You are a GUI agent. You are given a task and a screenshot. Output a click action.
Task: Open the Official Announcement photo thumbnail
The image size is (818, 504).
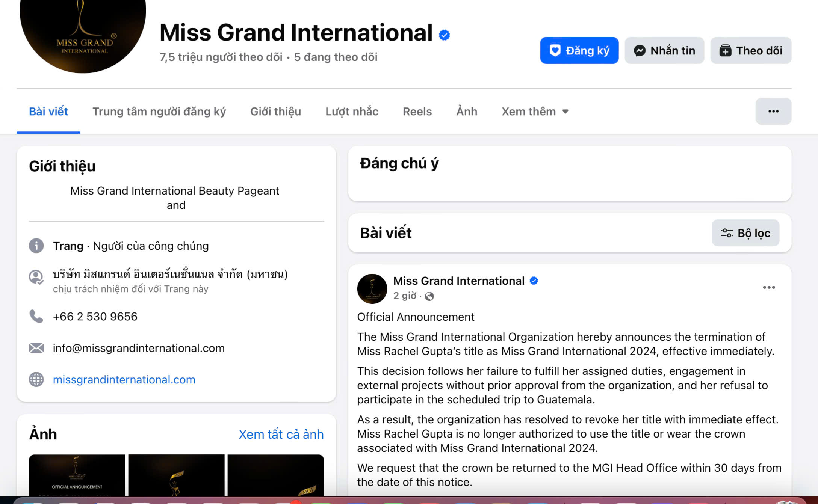click(x=77, y=475)
